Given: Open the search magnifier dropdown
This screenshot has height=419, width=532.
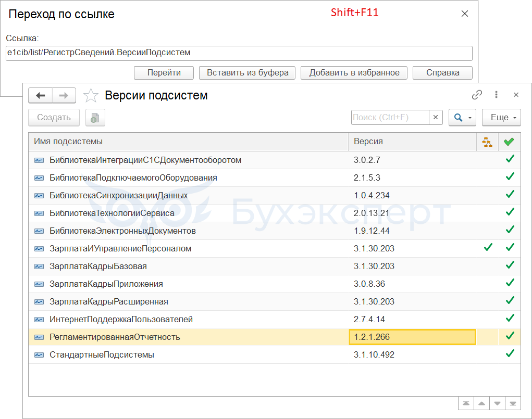Looking at the screenshot, I should click(463, 118).
